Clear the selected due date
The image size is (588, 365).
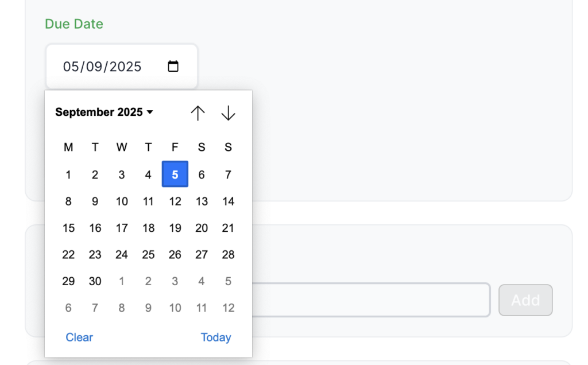click(79, 337)
